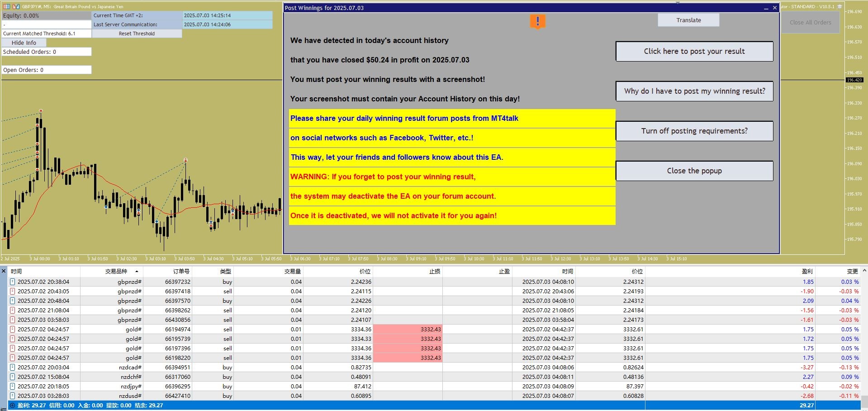
Task: Click the order icon for nzdusd# ticket 66427410
Action: pos(13,396)
